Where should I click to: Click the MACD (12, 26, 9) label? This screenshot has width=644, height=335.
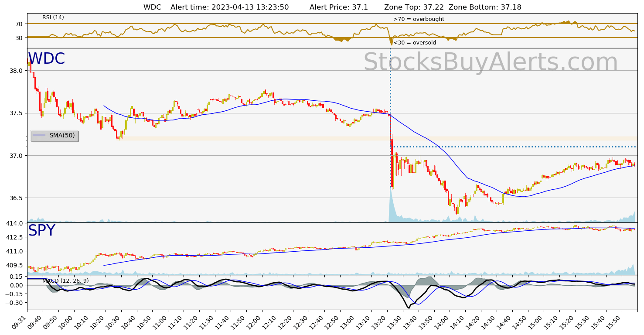[65, 281]
